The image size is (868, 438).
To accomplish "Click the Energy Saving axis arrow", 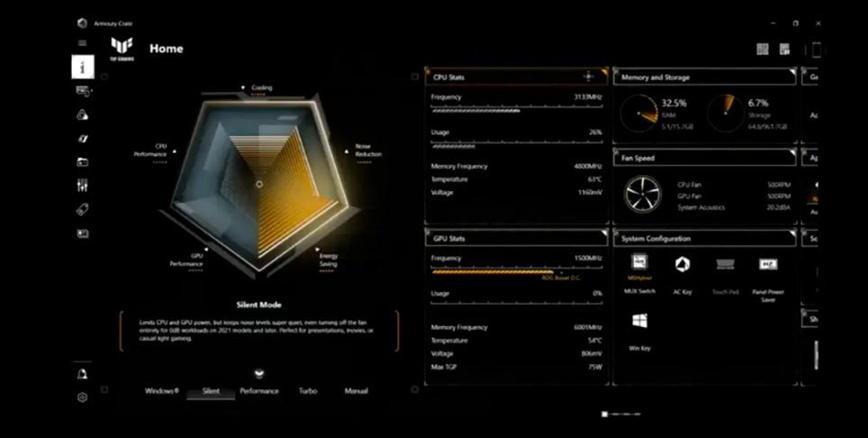I will click(316, 249).
